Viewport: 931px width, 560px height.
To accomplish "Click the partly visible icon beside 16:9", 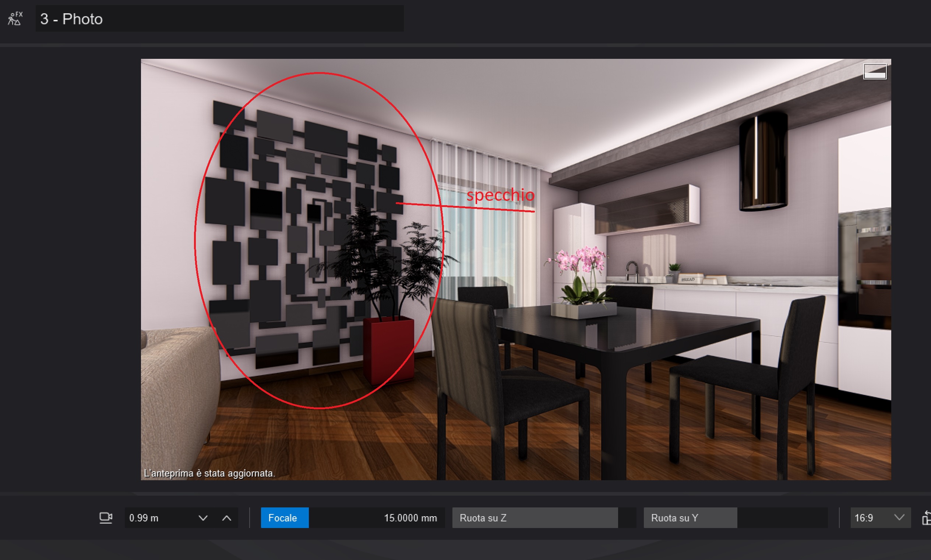I will click(x=926, y=518).
